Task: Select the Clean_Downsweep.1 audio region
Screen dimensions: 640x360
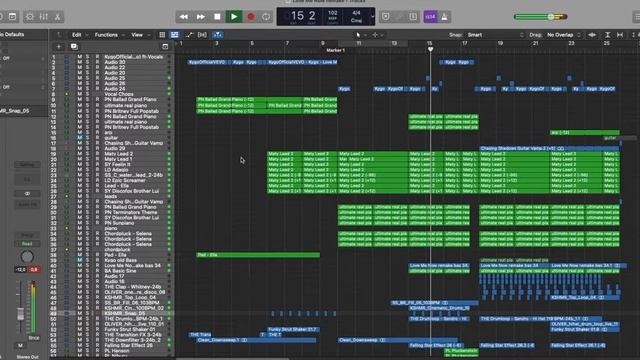Action: click(256, 340)
